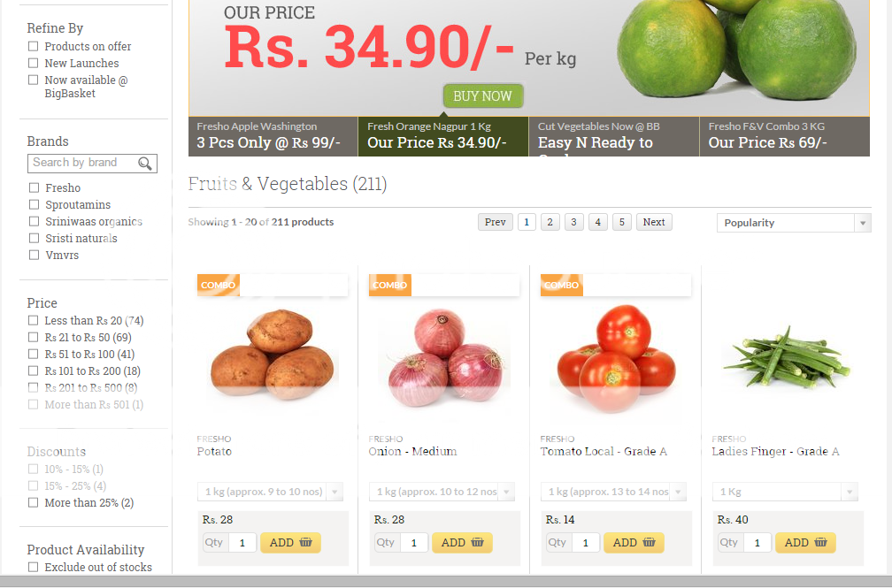
Task: Click the green BUY NOW button
Action: [x=483, y=96]
